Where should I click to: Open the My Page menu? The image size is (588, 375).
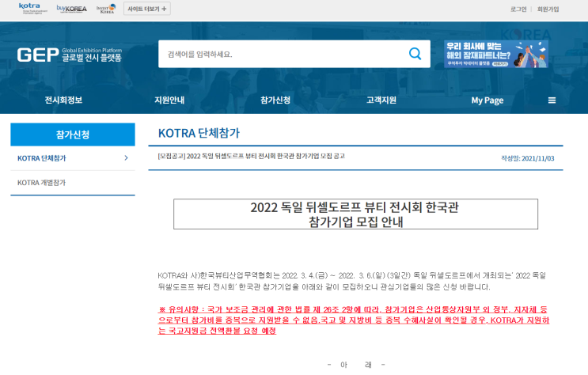(x=487, y=100)
